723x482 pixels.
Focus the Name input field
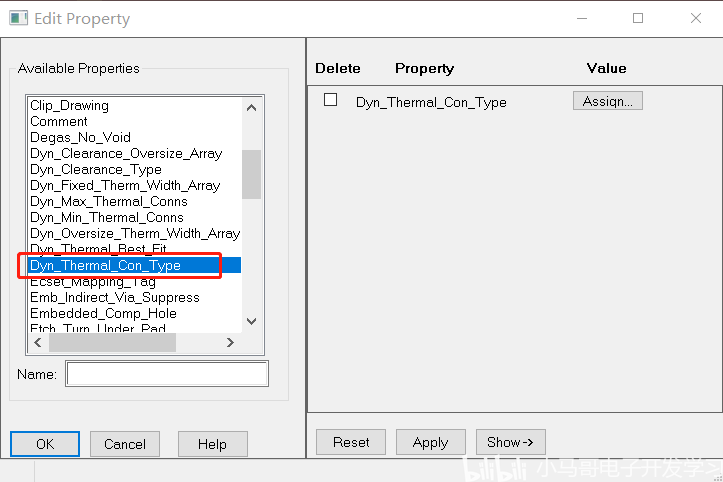tap(167, 374)
